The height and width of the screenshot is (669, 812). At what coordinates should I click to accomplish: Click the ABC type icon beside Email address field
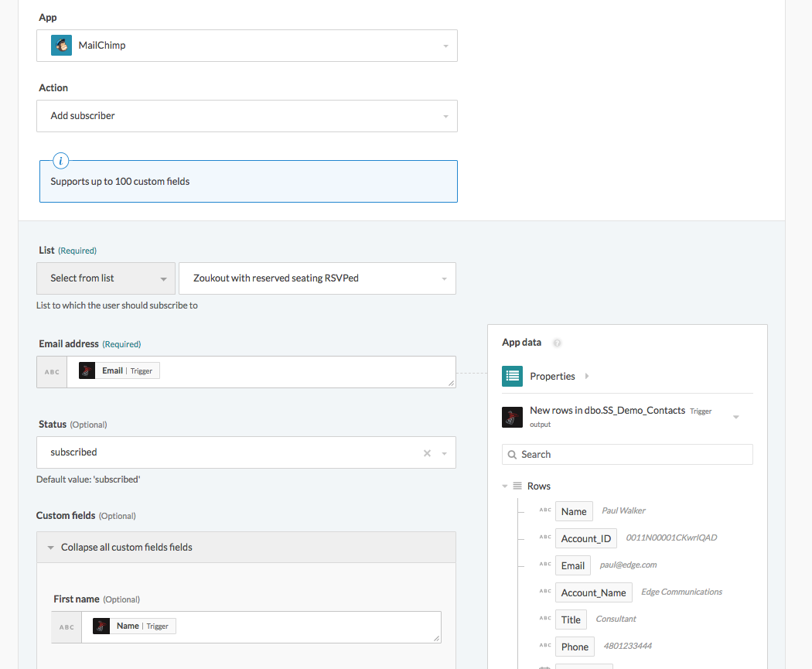(52, 371)
